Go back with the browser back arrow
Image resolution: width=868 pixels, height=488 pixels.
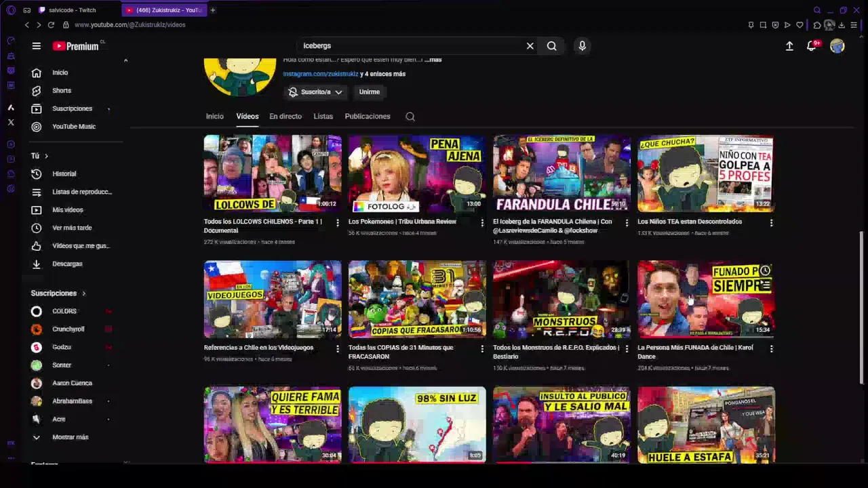(27, 25)
